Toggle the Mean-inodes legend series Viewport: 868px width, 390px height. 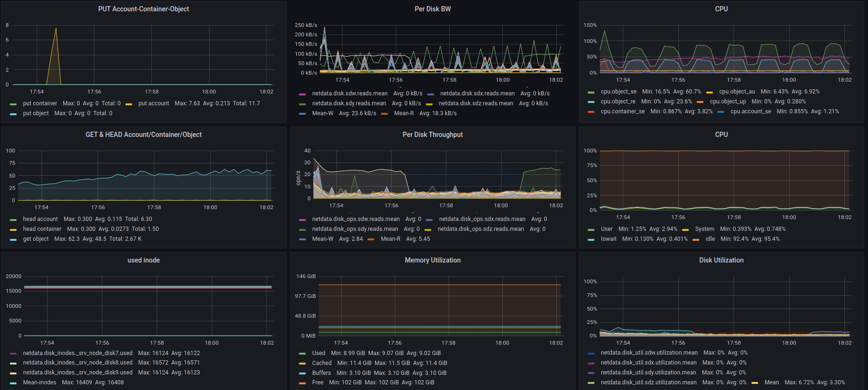click(x=40, y=382)
